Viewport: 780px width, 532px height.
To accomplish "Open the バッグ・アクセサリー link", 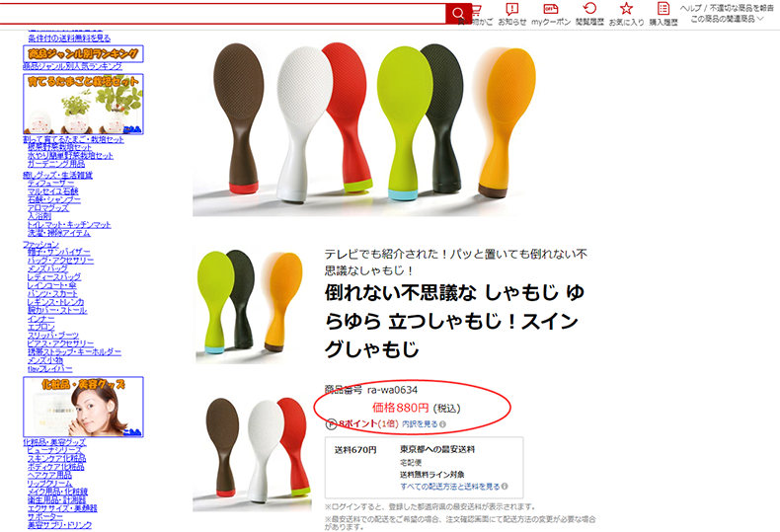I will click(60, 260).
